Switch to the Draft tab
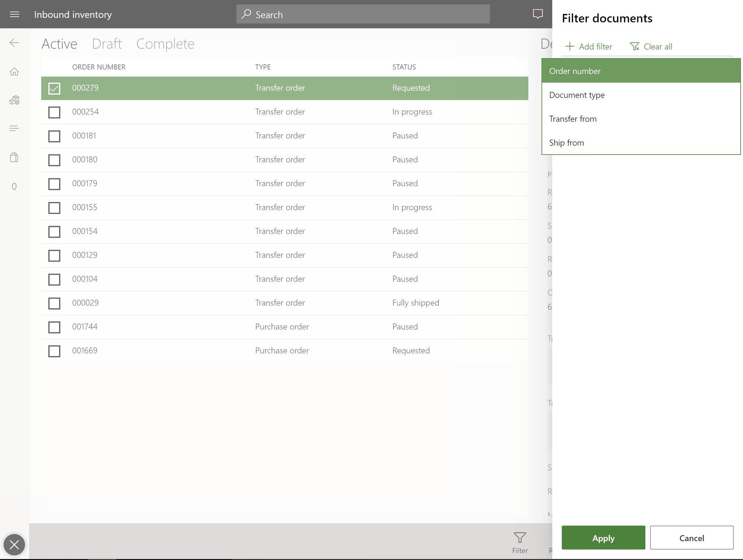Viewport: 743px width, 560px height. click(107, 43)
